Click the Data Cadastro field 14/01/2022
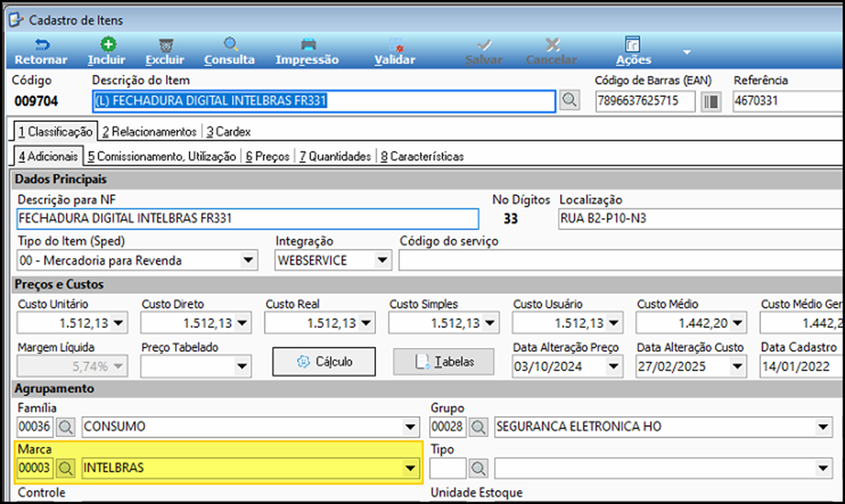The image size is (845, 504). (802, 366)
